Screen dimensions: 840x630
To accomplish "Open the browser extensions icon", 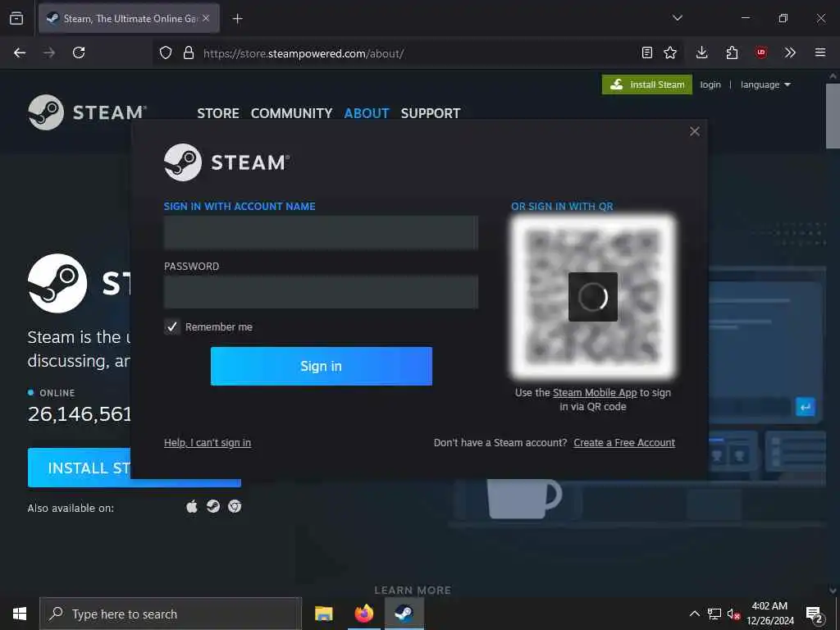I will point(732,52).
